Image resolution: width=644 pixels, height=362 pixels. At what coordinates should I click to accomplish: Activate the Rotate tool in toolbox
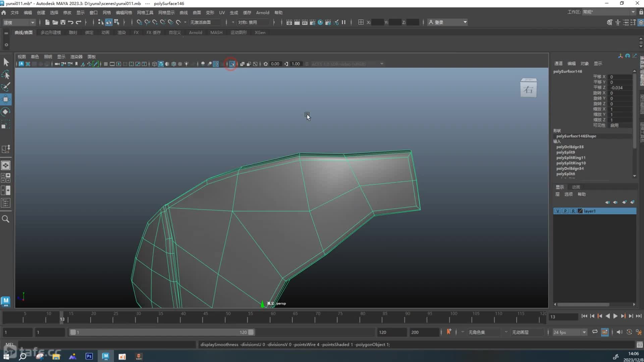[6, 112]
